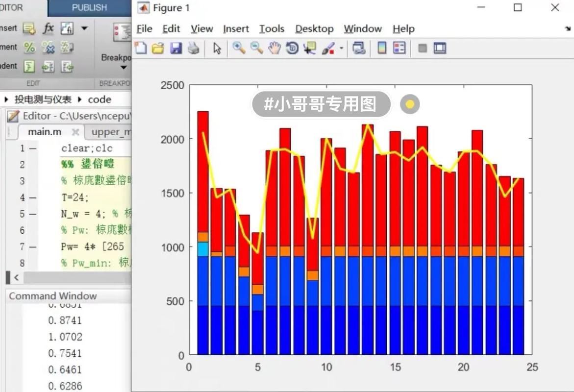Insert a legend using the figure toolbar
Screen dimensions: 574x392
(x=399, y=48)
